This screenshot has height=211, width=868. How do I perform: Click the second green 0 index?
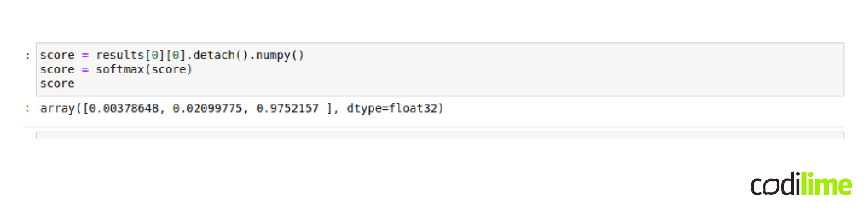pos(176,56)
